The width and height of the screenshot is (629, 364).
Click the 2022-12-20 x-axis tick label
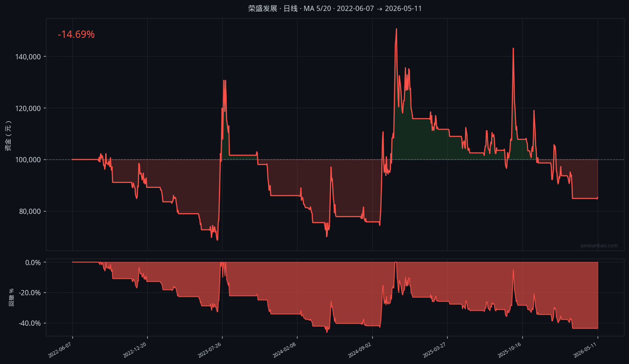click(x=135, y=350)
